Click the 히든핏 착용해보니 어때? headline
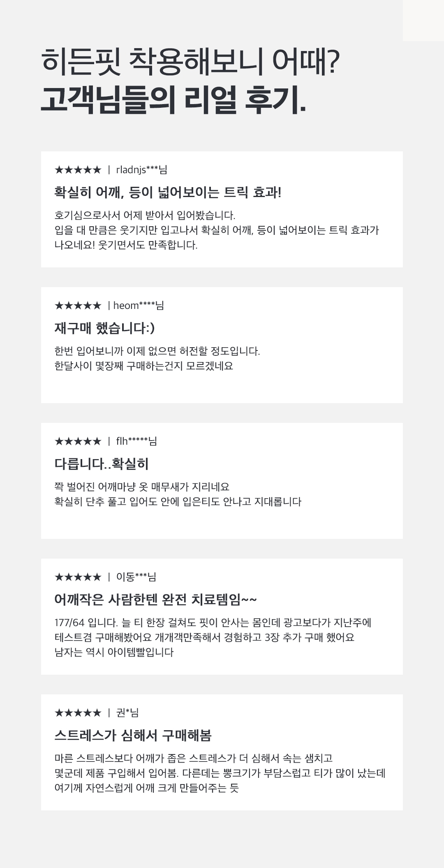Viewport: 444px width, 868px height. (191, 62)
